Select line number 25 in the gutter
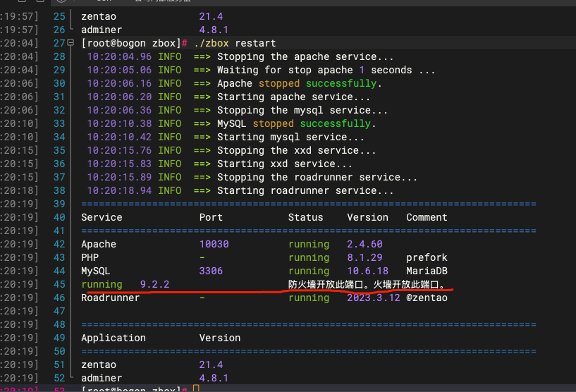 pyautogui.click(x=59, y=16)
